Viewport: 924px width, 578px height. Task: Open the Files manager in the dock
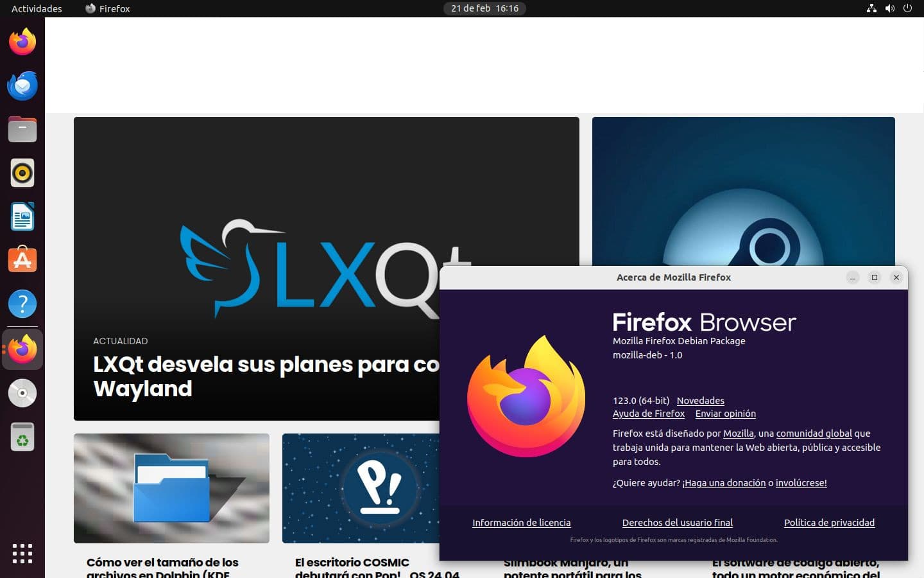[22, 129]
